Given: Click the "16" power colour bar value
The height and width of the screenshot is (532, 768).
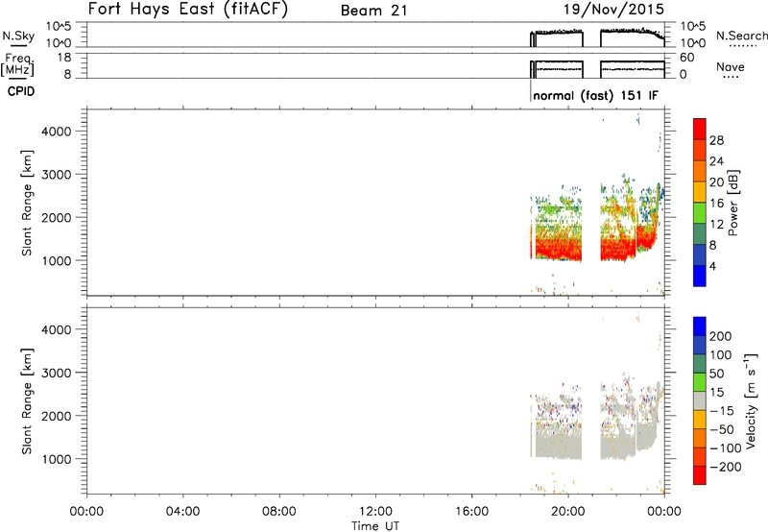Looking at the screenshot, I should pyautogui.click(x=716, y=204).
